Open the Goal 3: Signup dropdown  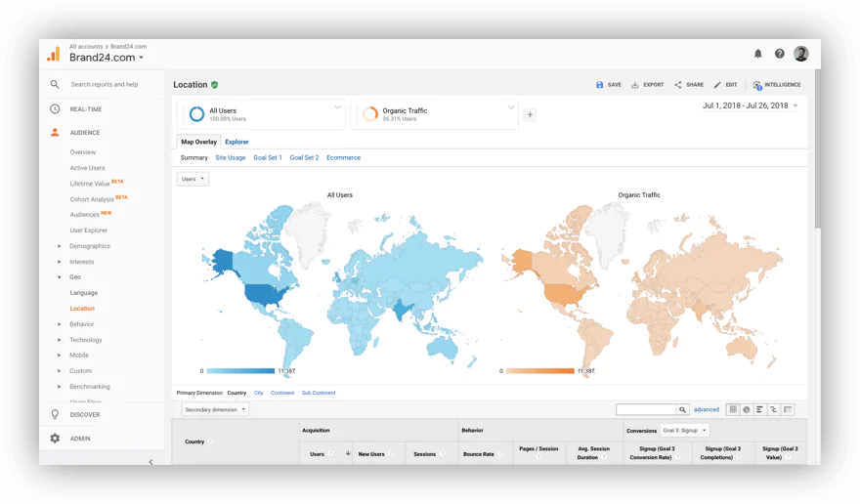coord(685,431)
